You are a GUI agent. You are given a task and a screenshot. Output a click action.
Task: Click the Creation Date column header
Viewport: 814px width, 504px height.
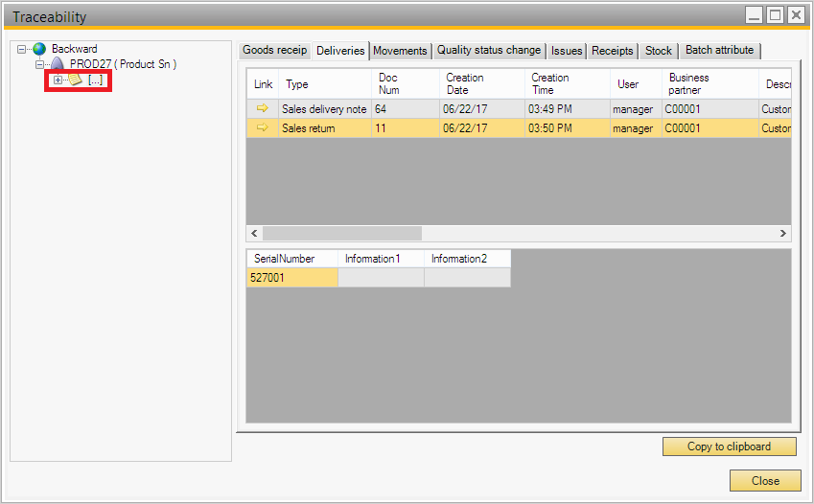[465, 83]
